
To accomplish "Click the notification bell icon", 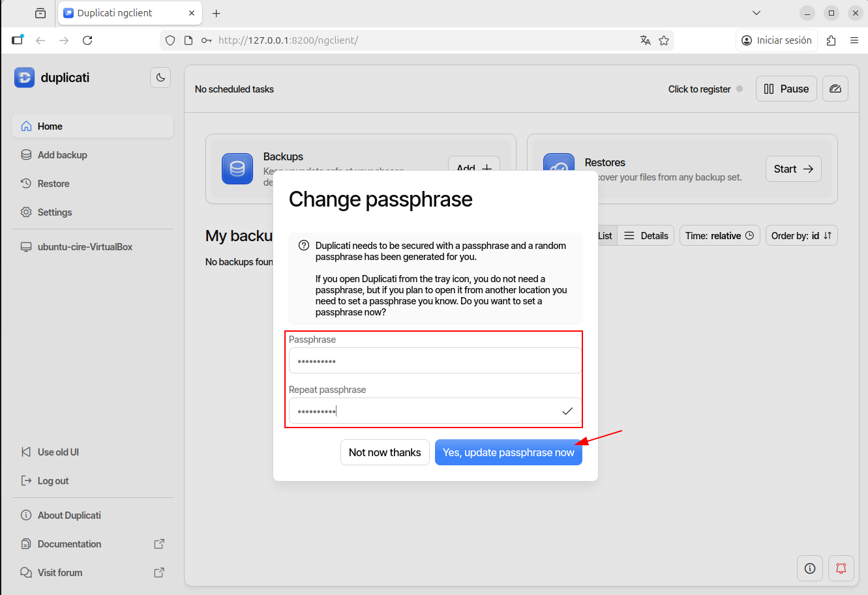I will point(841,568).
